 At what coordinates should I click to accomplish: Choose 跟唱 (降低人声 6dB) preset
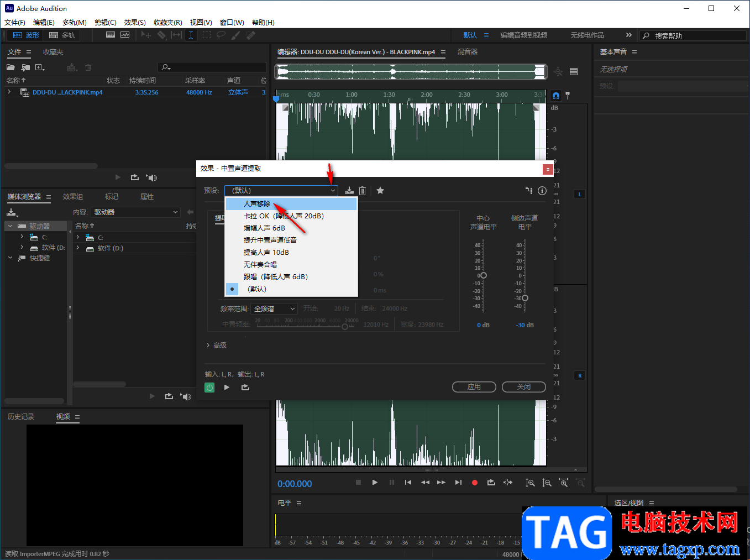click(x=291, y=277)
